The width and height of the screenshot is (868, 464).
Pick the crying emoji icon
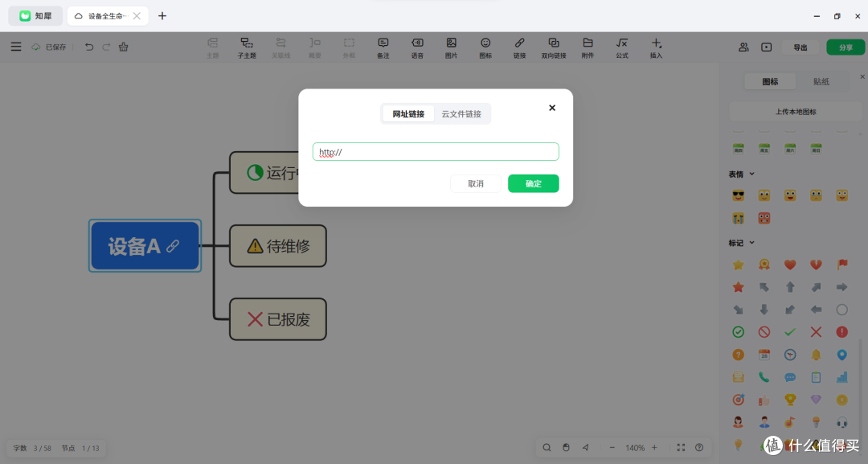[x=738, y=218]
